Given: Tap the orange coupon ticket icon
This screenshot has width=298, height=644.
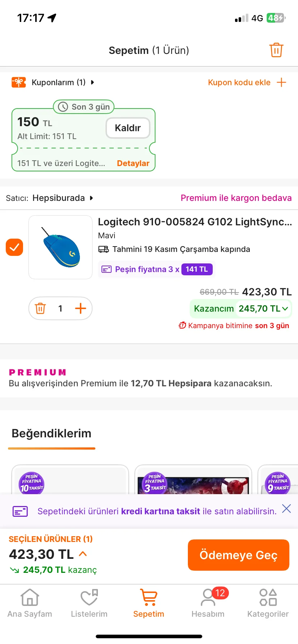Looking at the screenshot, I should (x=19, y=82).
